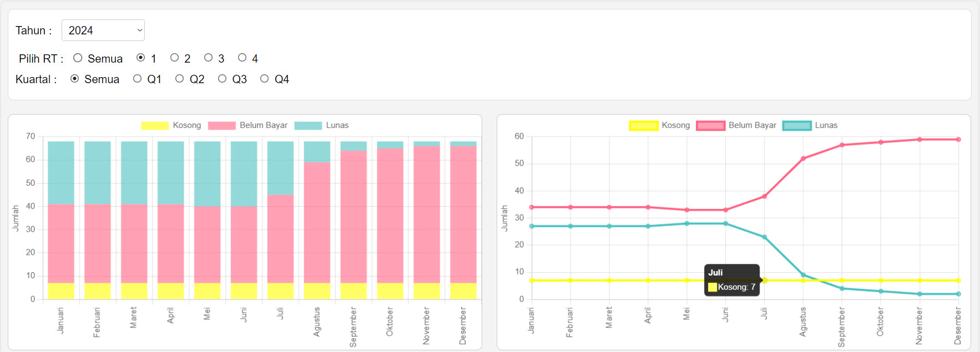Viewport: 980px width, 352px height.
Task: Click the Desember point on Belum Bayar line
Action: (958, 140)
